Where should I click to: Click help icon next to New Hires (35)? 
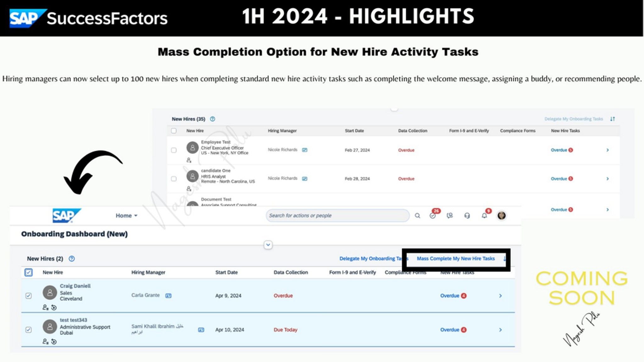click(213, 119)
